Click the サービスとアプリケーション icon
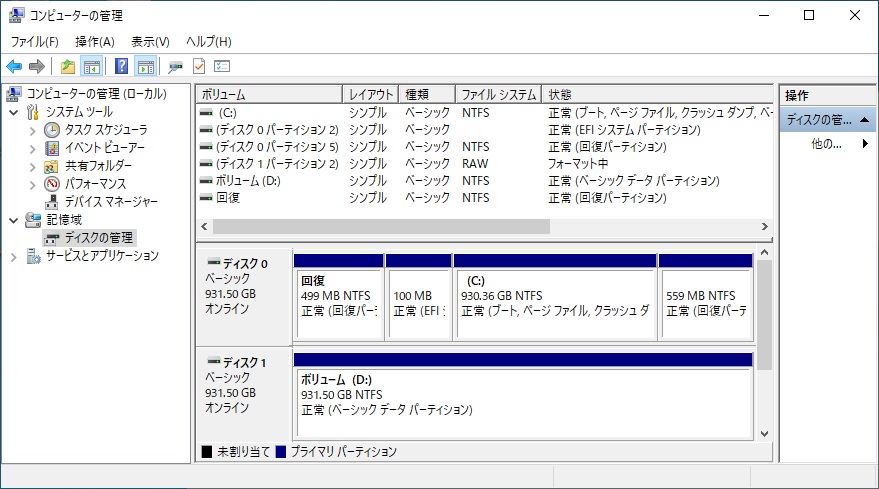Viewport: 879px width, 489px height. click(34, 256)
